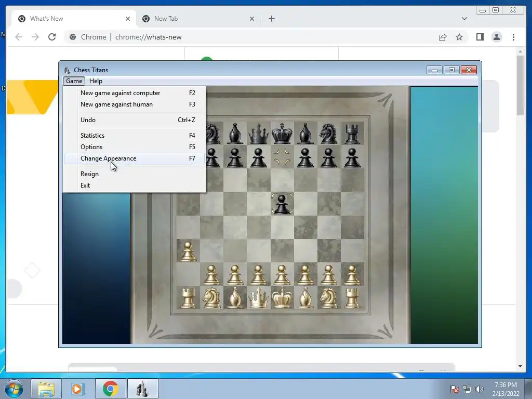Share this page from Chrome toolbar
This screenshot has width=532, height=399.
pyautogui.click(x=443, y=37)
